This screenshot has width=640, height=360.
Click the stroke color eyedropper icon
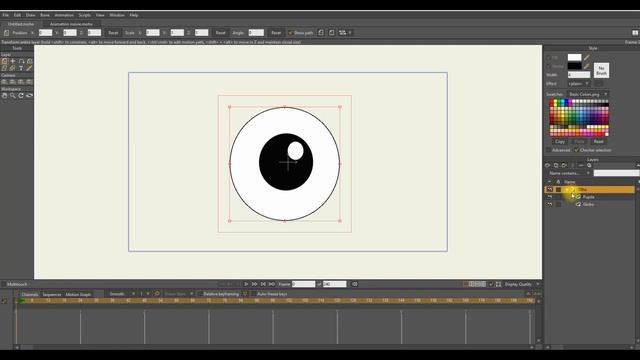(587, 66)
